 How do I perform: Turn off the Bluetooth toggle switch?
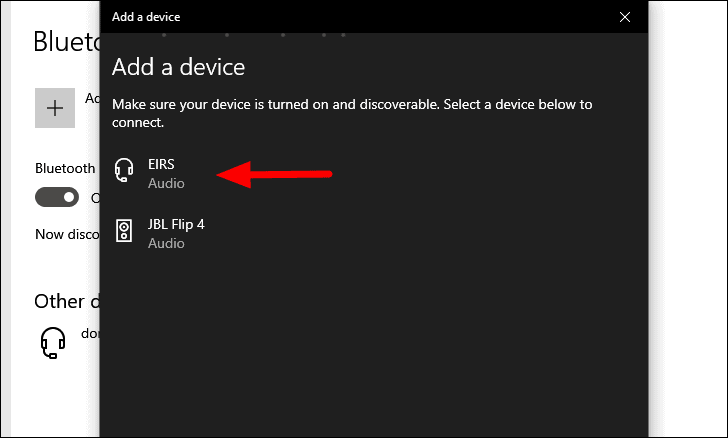tap(57, 197)
